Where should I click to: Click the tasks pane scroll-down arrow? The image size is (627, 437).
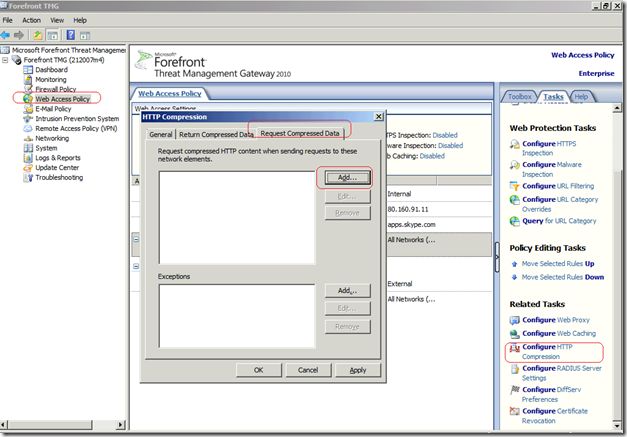(617, 425)
